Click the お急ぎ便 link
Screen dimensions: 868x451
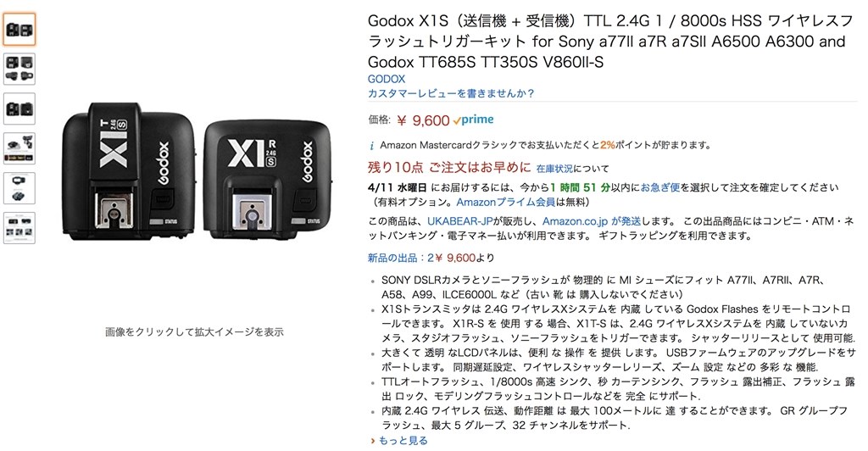pyautogui.click(x=660, y=187)
